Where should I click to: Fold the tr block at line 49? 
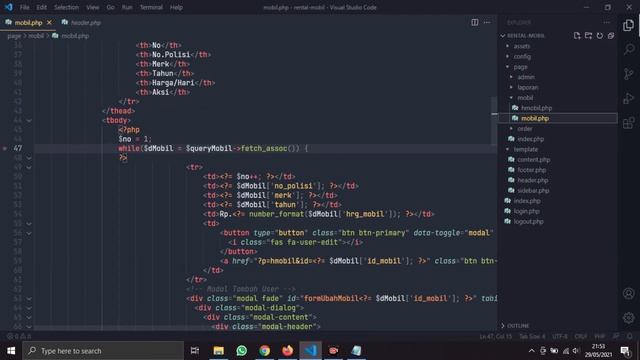[x=29, y=167]
